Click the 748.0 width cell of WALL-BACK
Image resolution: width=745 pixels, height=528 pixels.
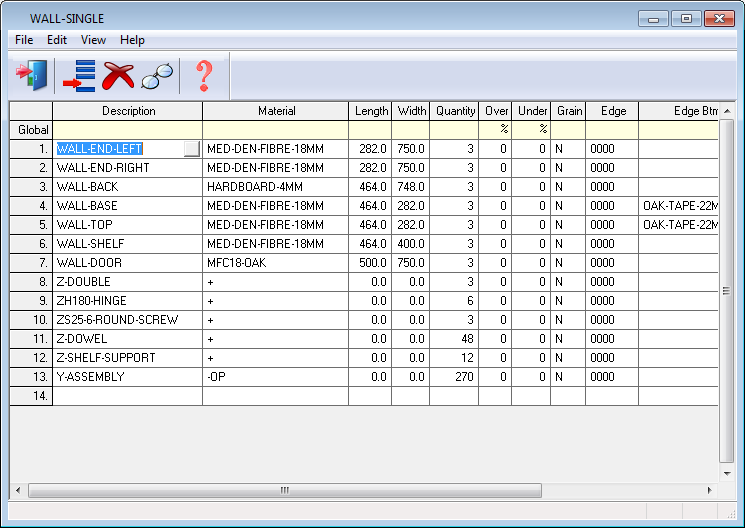coord(411,187)
